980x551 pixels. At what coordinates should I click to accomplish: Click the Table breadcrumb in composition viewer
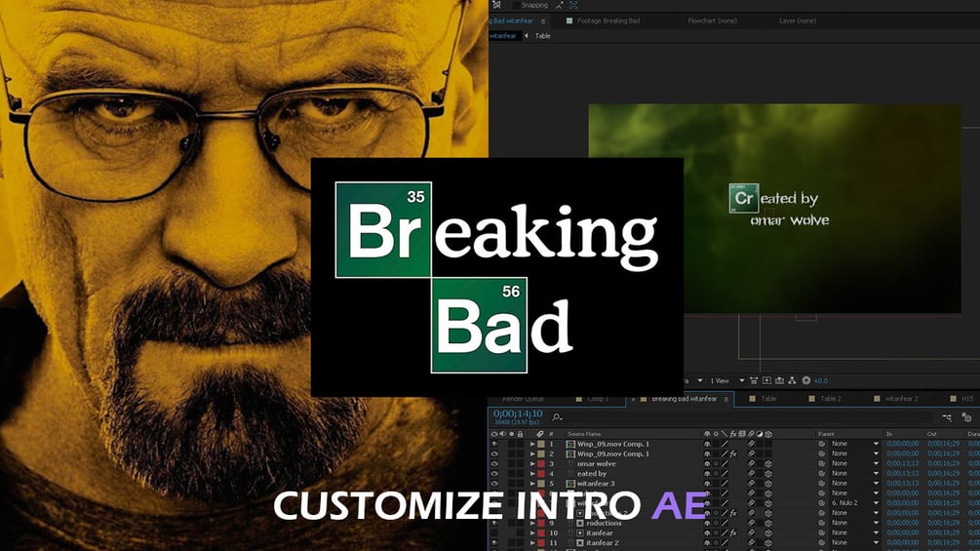pos(542,36)
